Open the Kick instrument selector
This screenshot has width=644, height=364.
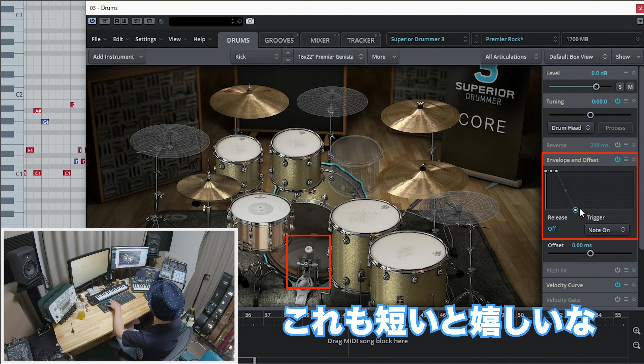[256, 57]
